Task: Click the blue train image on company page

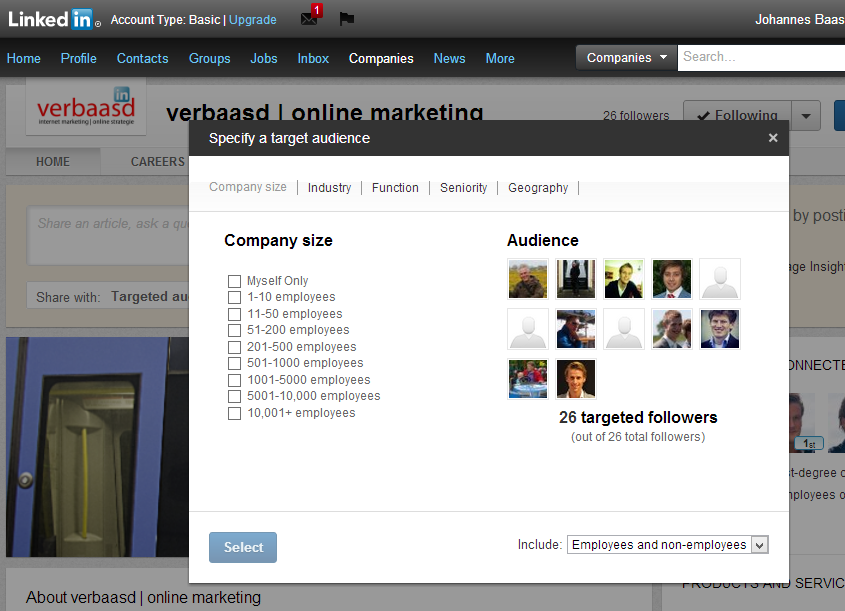Action: (98, 447)
